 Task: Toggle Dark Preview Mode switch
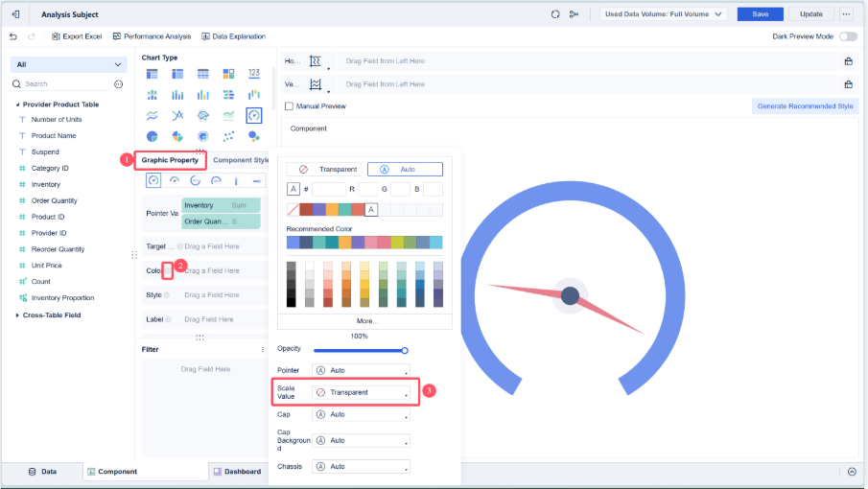848,36
